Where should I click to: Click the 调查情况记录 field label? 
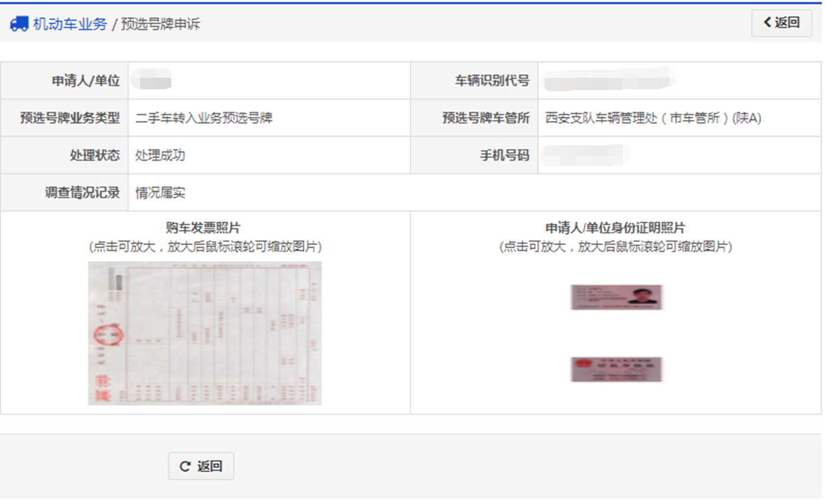point(82,193)
